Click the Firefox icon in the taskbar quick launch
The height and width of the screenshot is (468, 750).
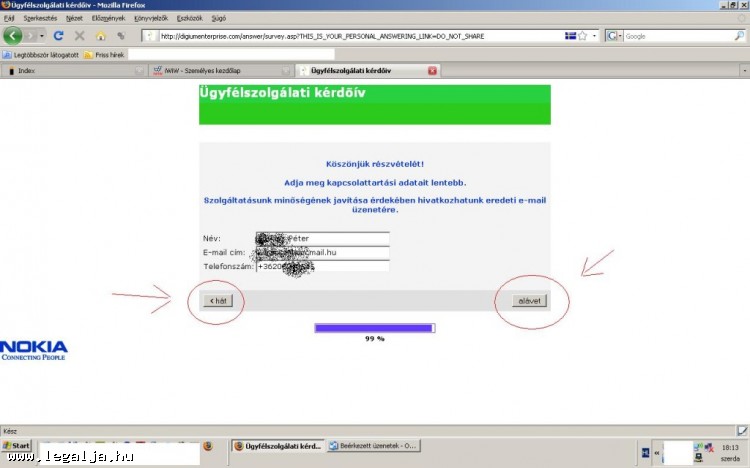[x=208, y=446]
